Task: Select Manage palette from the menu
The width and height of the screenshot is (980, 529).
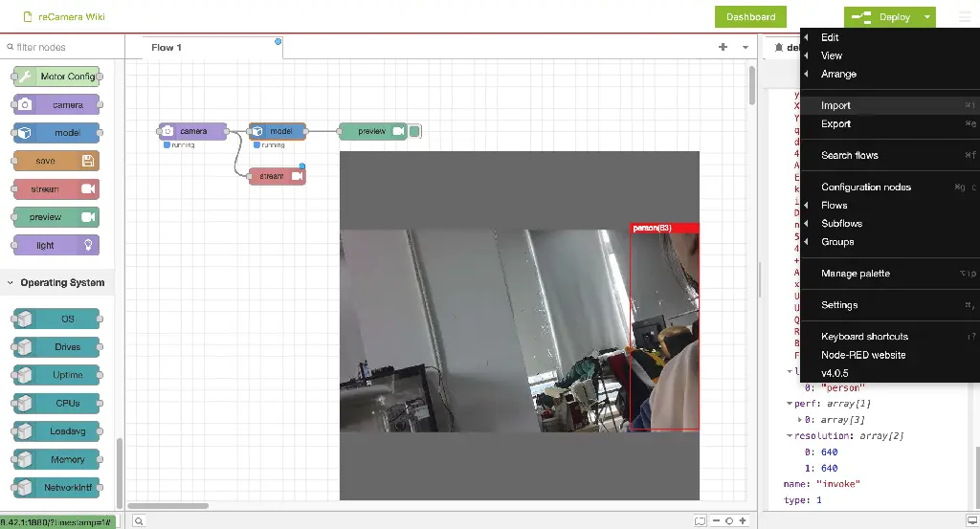Action: click(855, 274)
